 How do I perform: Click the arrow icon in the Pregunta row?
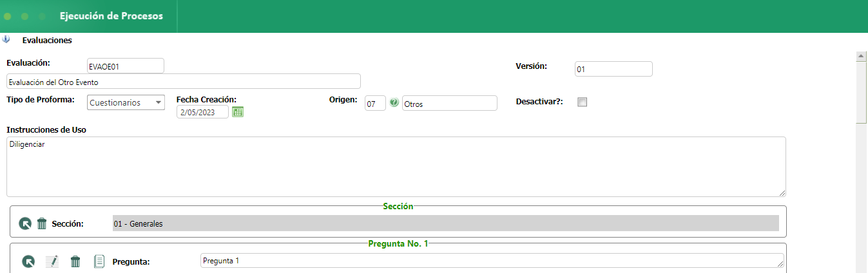click(x=28, y=261)
